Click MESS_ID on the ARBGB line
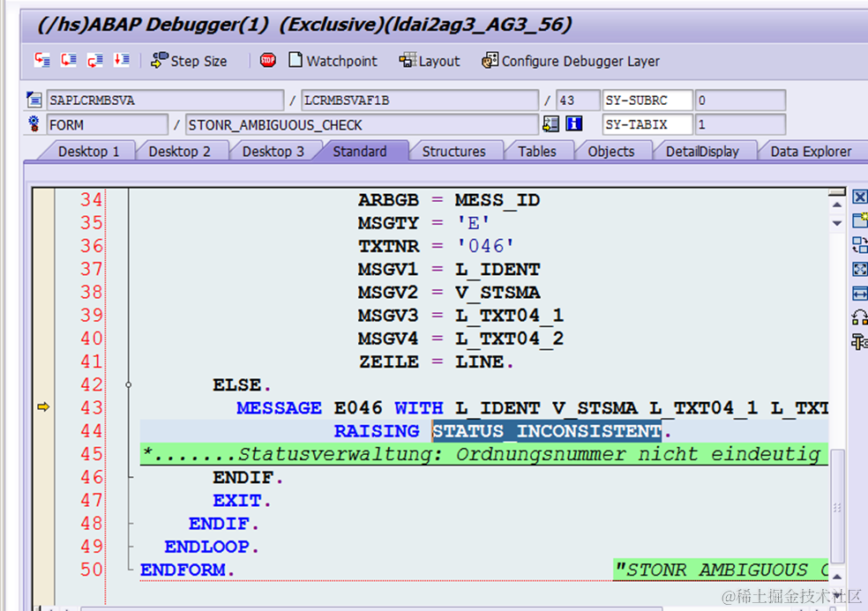The width and height of the screenshot is (868, 611). tap(498, 200)
